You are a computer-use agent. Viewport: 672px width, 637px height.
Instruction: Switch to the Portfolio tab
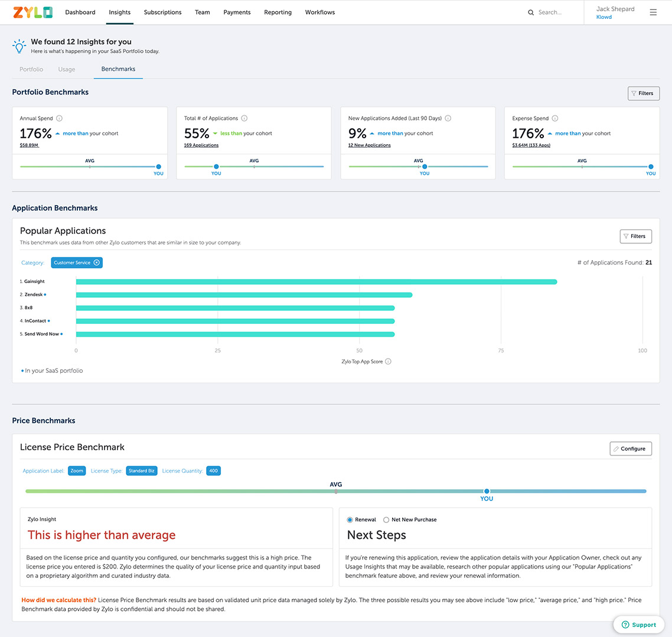31,70
